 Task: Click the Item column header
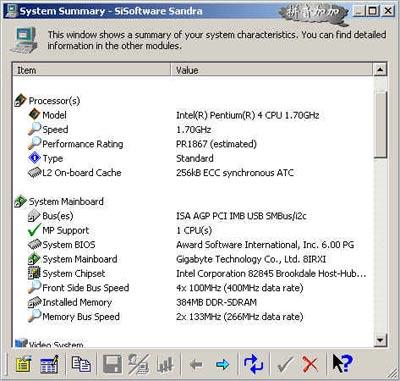point(92,70)
